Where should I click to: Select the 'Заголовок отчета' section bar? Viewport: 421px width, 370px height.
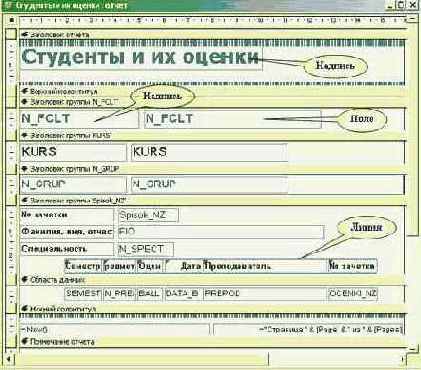213,34
